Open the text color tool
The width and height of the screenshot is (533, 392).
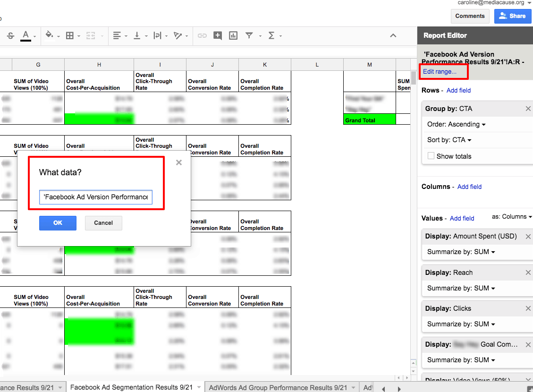(26, 35)
